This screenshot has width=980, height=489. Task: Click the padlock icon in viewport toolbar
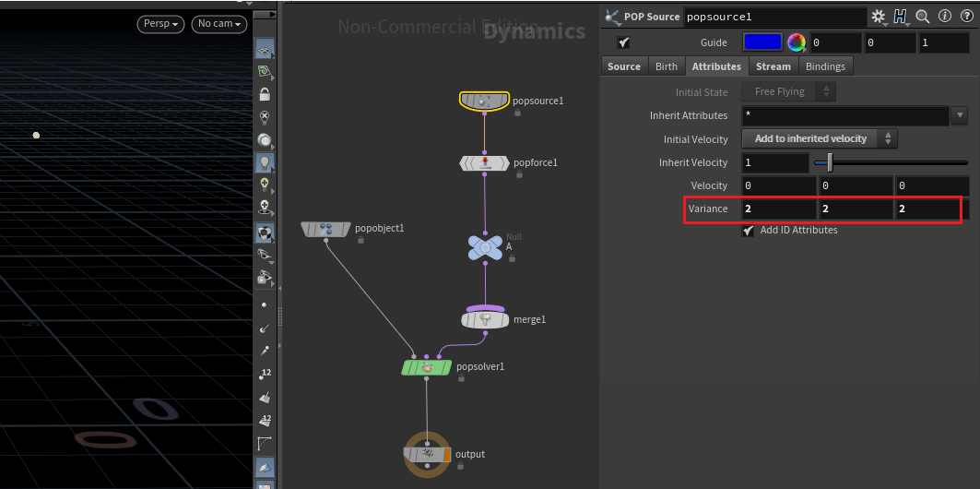pos(265,94)
